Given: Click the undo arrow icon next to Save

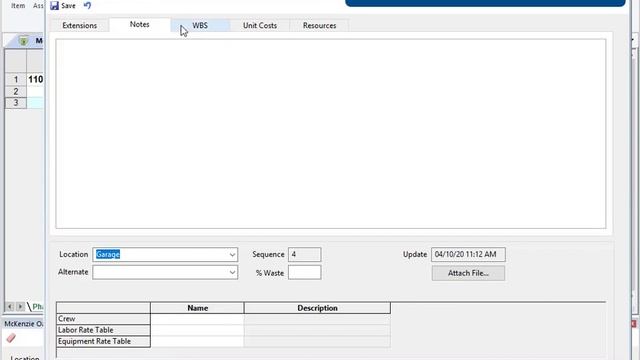Looking at the screenshot, I should tap(87, 6).
